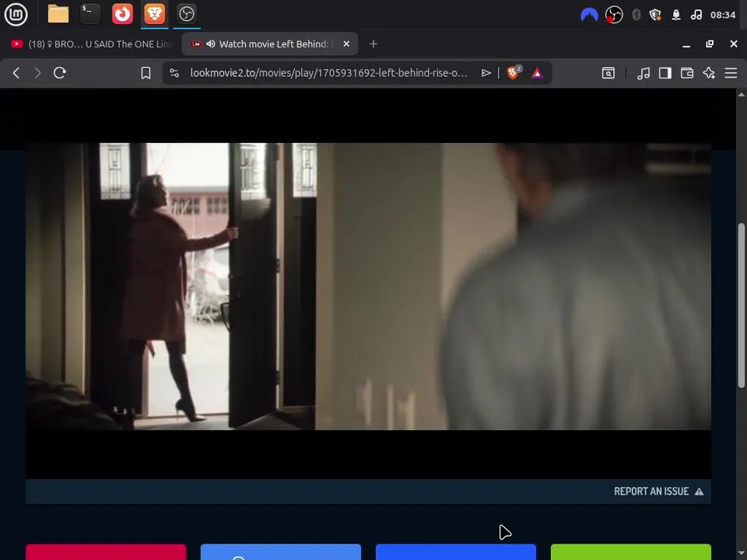Click the scrollbar down arrow

[x=742, y=555]
